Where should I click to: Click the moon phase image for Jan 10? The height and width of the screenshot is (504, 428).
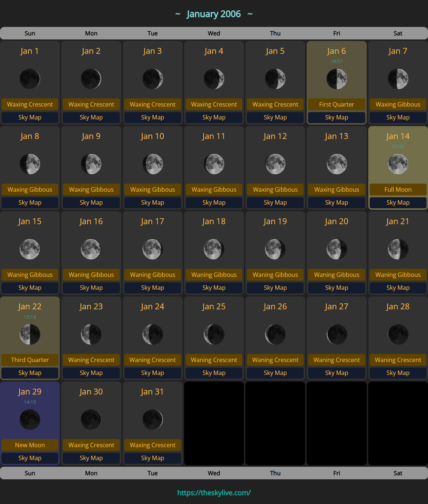click(152, 164)
